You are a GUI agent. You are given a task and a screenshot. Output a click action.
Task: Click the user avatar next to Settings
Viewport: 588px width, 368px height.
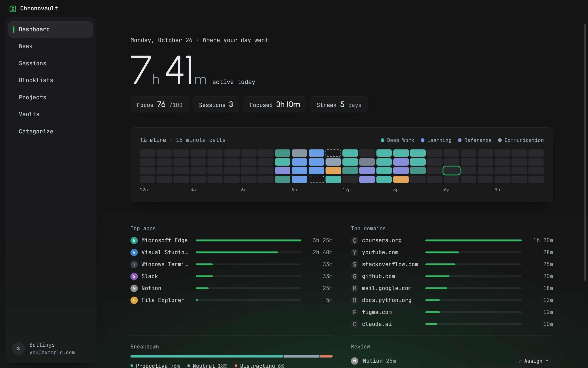pyautogui.click(x=18, y=348)
